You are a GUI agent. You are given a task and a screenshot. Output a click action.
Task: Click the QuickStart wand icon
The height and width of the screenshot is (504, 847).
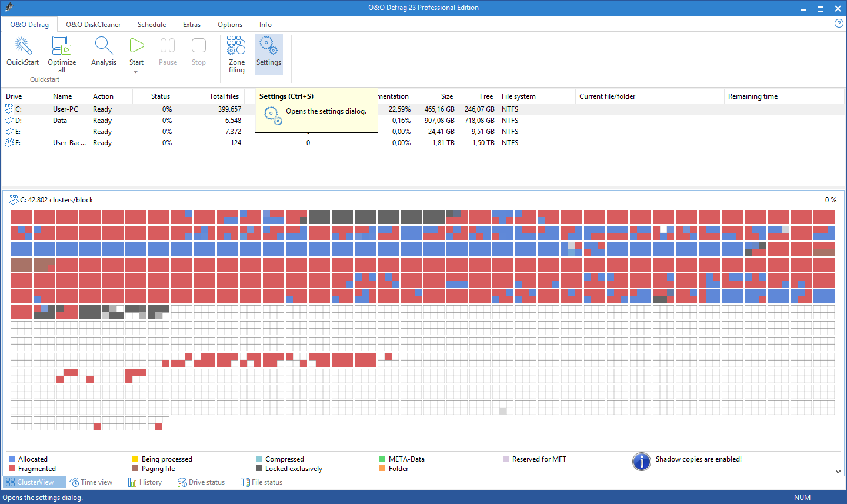(22, 46)
